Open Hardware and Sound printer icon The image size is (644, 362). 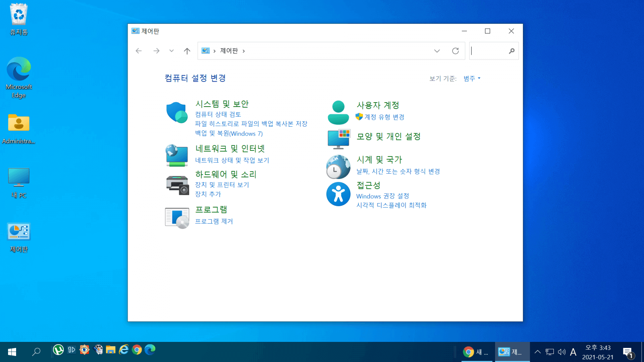click(x=178, y=185)
